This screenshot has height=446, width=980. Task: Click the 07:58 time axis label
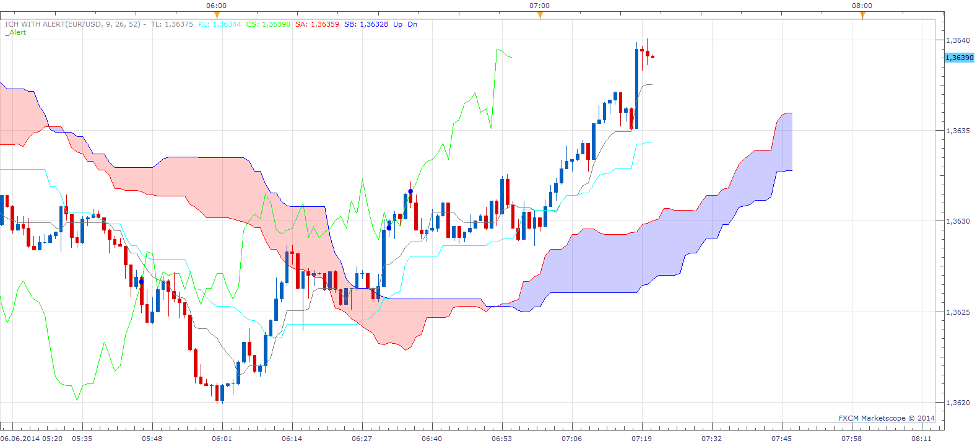[x=851, y=439]
